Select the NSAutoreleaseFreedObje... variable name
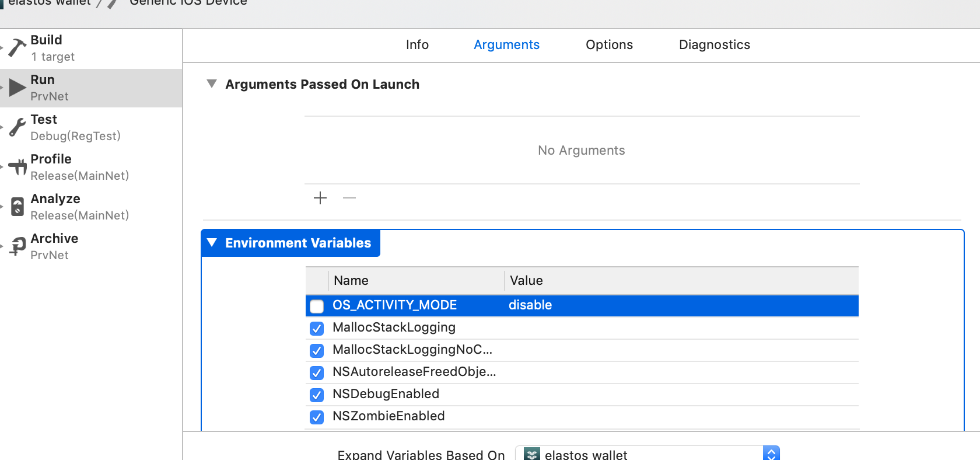 414,372
